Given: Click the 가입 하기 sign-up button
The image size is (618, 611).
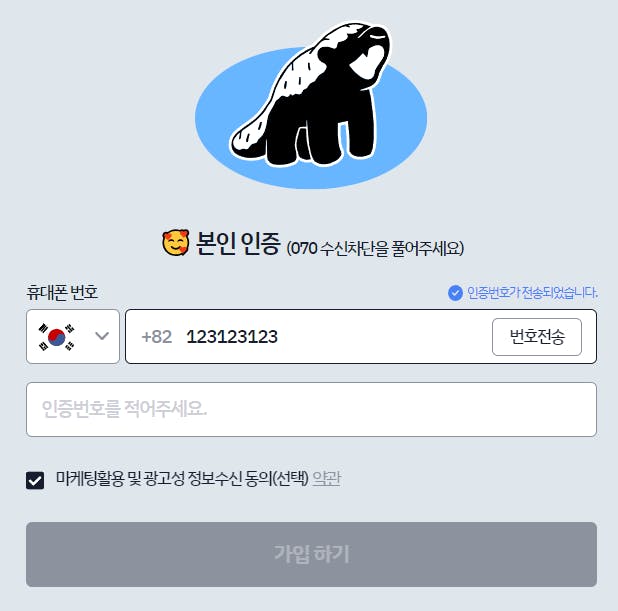Looking at the screenshot, I should (x=311, y=554).
